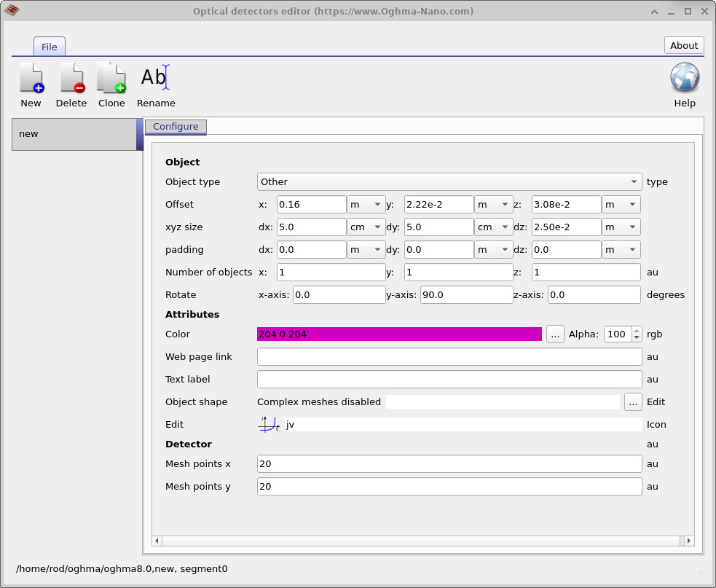Increase Alpha using the up stepper arrow

click(x=637, y=330)
